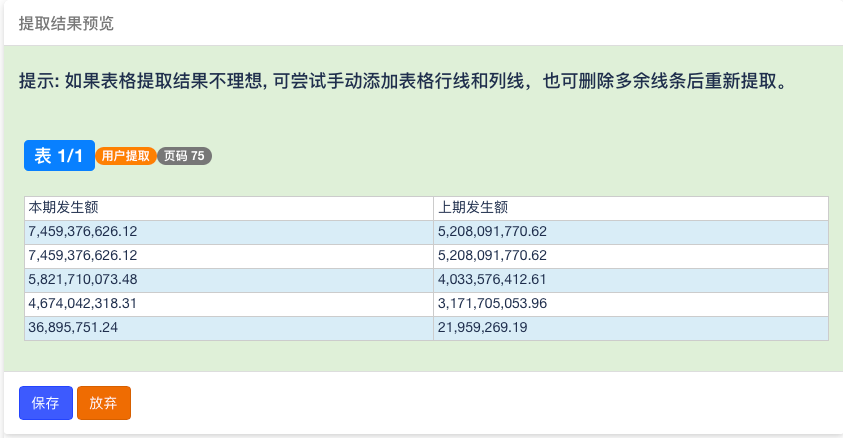Click the 页码 75 page badge
843x438 pixels.
[184, 156]
